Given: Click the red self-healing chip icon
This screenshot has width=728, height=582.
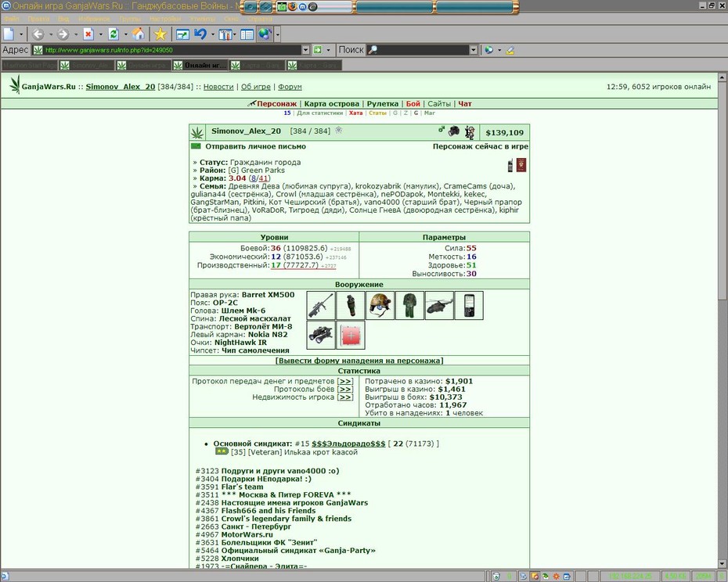Looking at the screenshot, I should pos(351,335).
